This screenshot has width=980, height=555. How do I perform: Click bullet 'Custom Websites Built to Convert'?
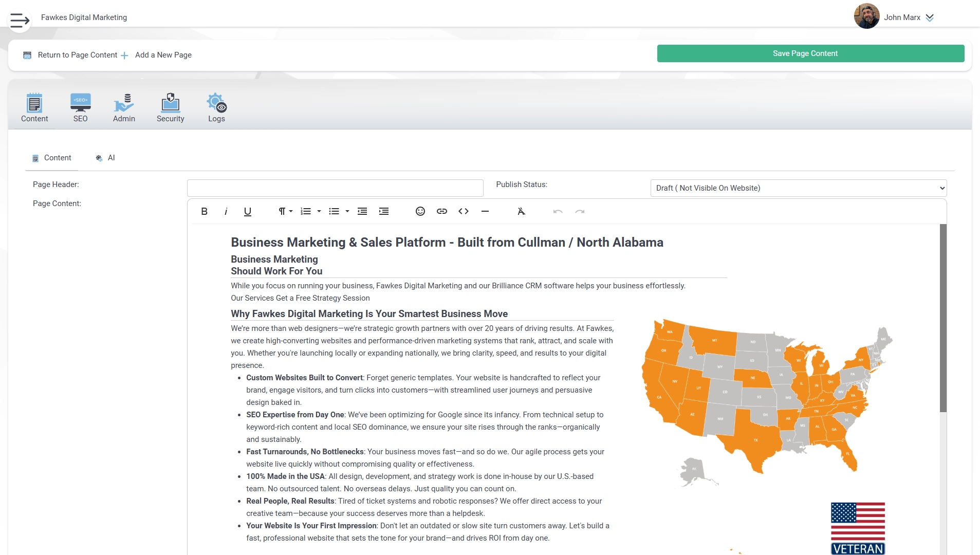pos(304,378)
